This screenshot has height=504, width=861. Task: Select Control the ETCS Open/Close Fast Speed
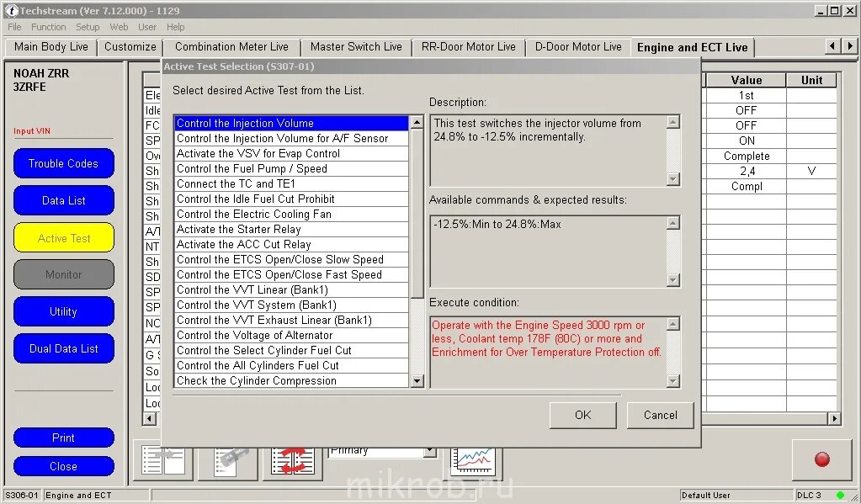(291, 274)
